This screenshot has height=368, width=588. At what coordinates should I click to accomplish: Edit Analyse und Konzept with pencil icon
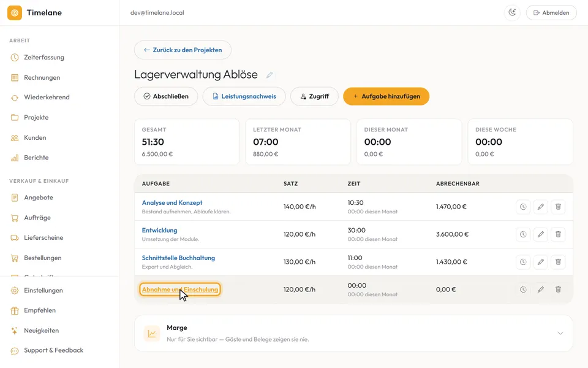pos(541,207)
